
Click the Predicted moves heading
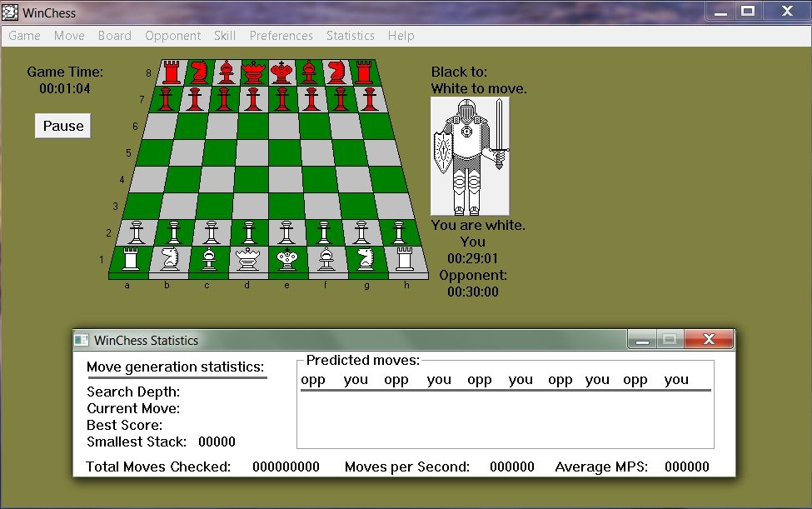(x=363, y=360)
